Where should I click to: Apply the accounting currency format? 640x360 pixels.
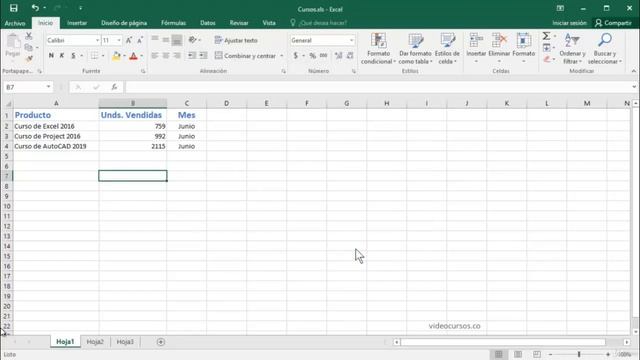295,56
